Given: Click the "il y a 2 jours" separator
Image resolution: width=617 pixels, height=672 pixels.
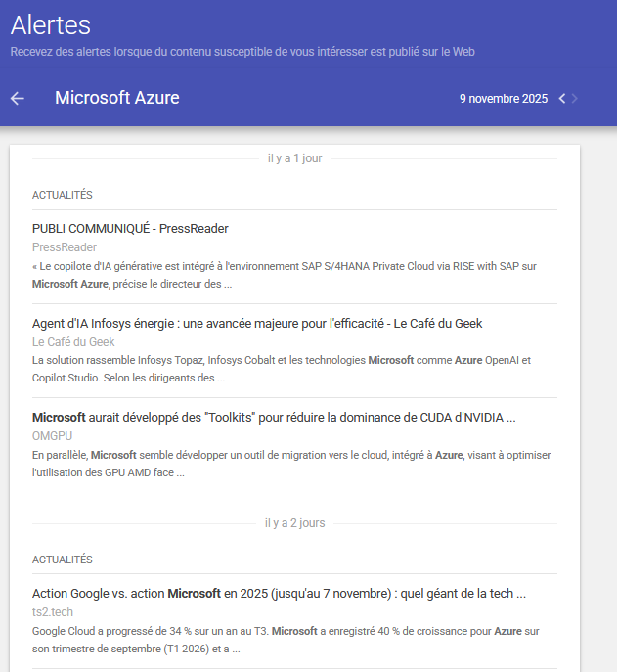Looking at the screenshot, I should pos(294,523).
